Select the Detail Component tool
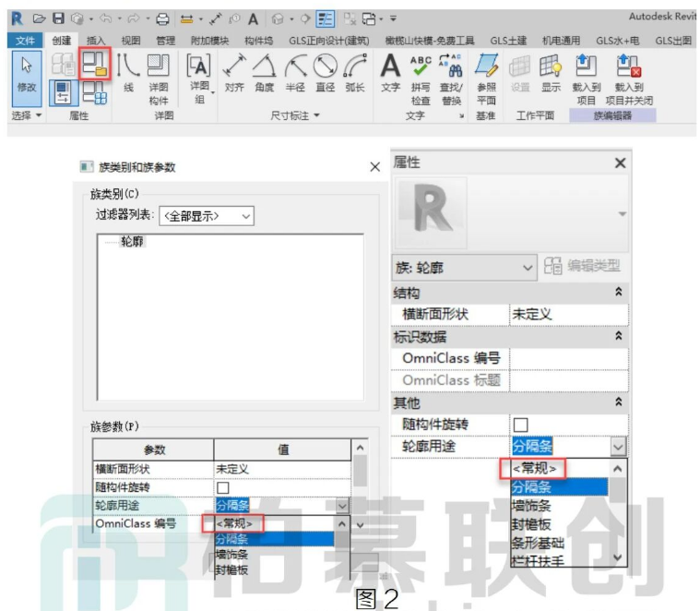 click(x=159, y=79)
